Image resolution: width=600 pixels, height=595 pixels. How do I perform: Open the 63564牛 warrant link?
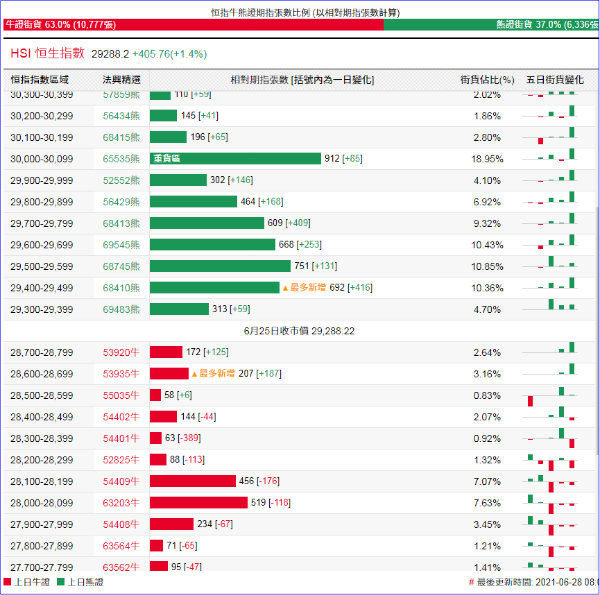(121, 546)
